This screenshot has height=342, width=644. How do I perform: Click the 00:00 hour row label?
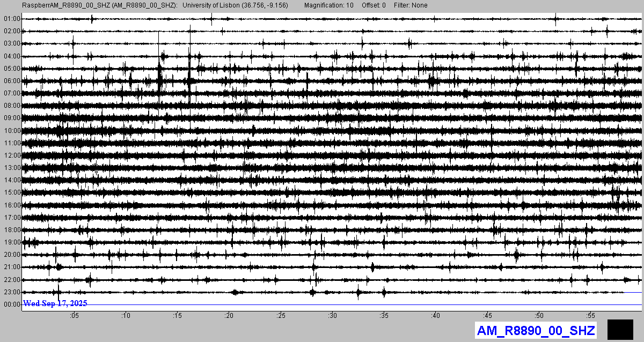[12, 304]
